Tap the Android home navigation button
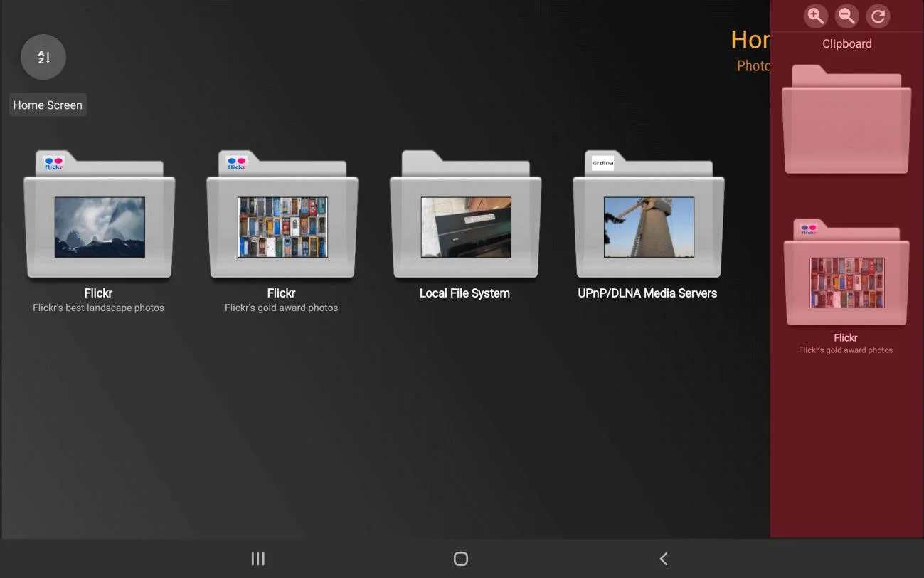Image resolution: width=924 pixels, height=578 pixels. point(461,559)
